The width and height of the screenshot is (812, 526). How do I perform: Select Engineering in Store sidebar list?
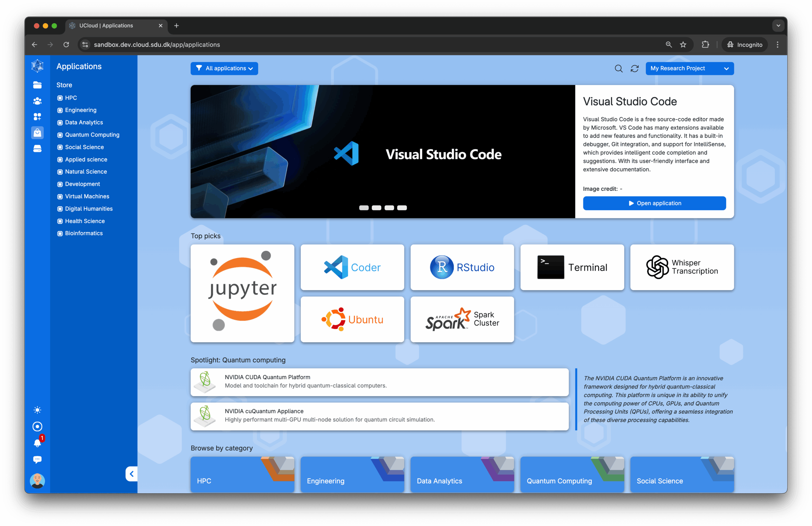(77, 110)
